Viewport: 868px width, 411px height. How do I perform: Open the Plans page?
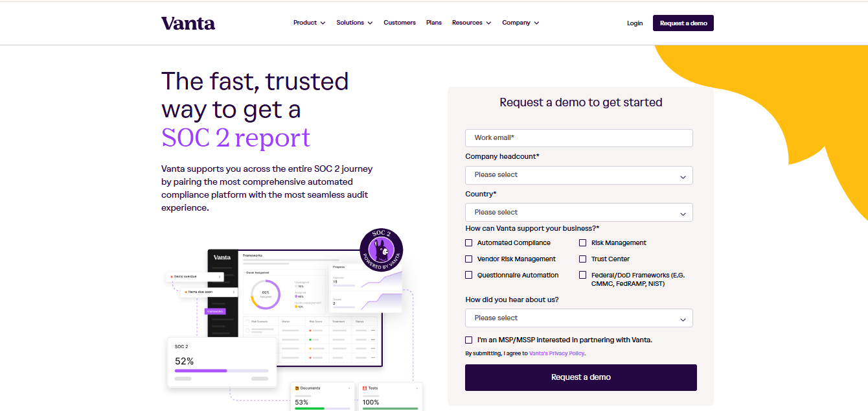(x=434, y=23)
